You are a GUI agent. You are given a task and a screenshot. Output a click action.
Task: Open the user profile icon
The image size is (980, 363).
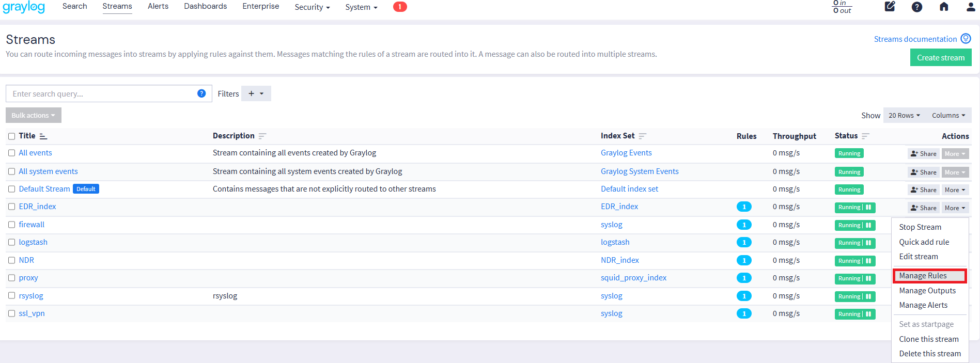971,7
